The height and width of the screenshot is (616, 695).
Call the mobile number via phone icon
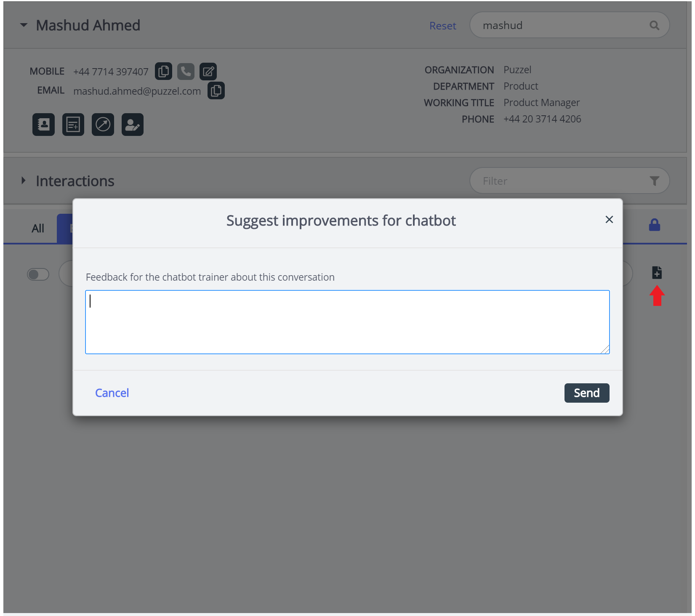tap(186, 71)
